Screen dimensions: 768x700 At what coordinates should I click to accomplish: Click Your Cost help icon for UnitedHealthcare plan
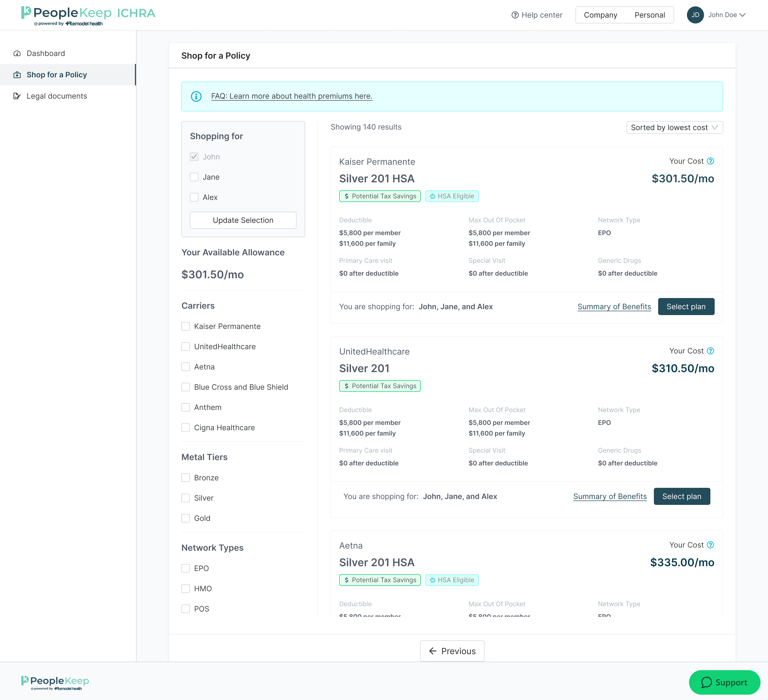[x=710, y=351]
